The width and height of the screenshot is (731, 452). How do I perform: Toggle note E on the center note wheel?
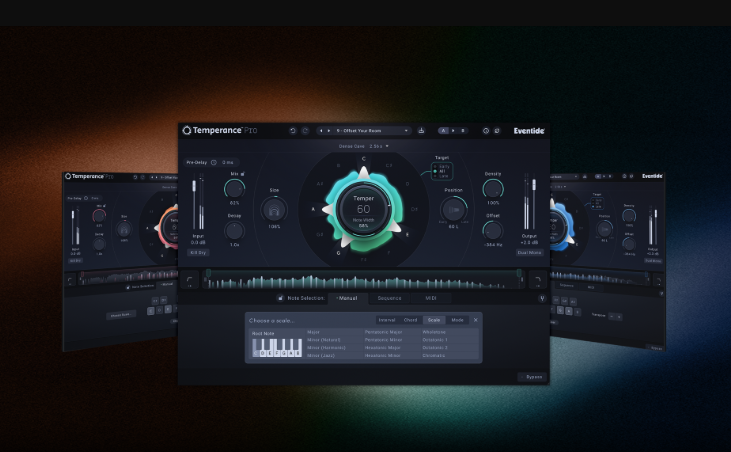tap(407, 234)
